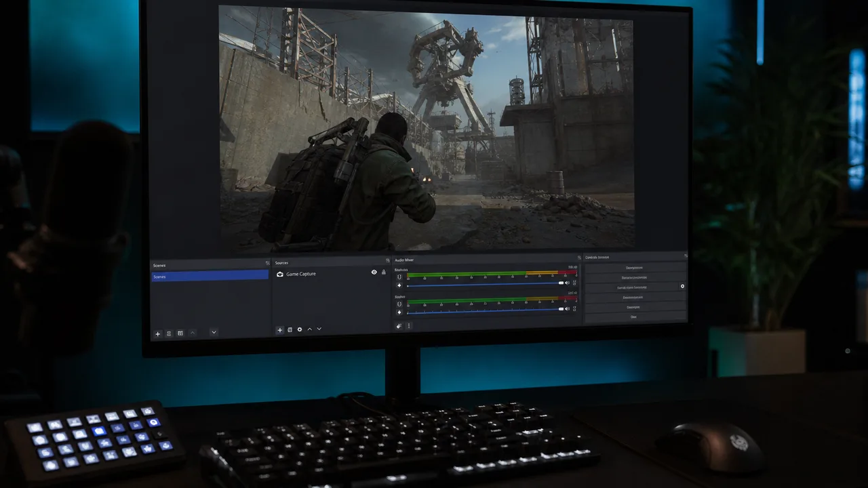The height and width of the screenshot is (488, 868).
Task: Click the upper audio channel volume slider
Action: 484,284
